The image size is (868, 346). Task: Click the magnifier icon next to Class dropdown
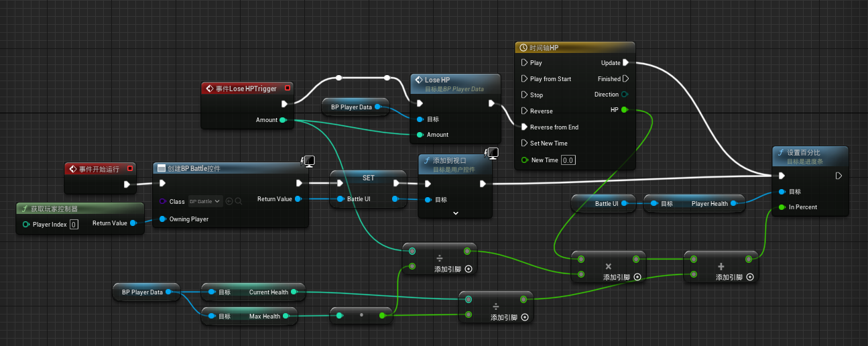pos(239,201)
